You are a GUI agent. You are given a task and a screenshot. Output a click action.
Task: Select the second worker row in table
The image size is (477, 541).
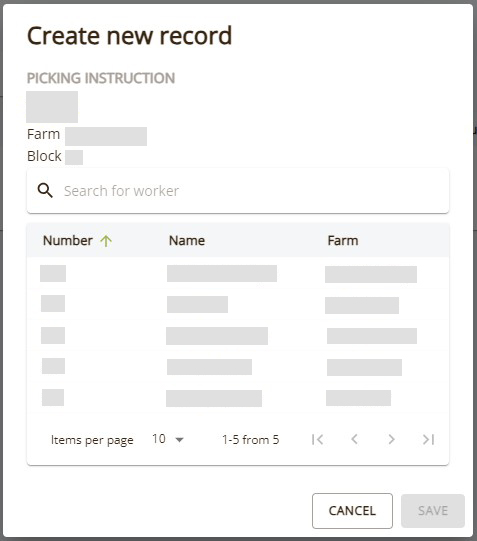coord(238,304)
